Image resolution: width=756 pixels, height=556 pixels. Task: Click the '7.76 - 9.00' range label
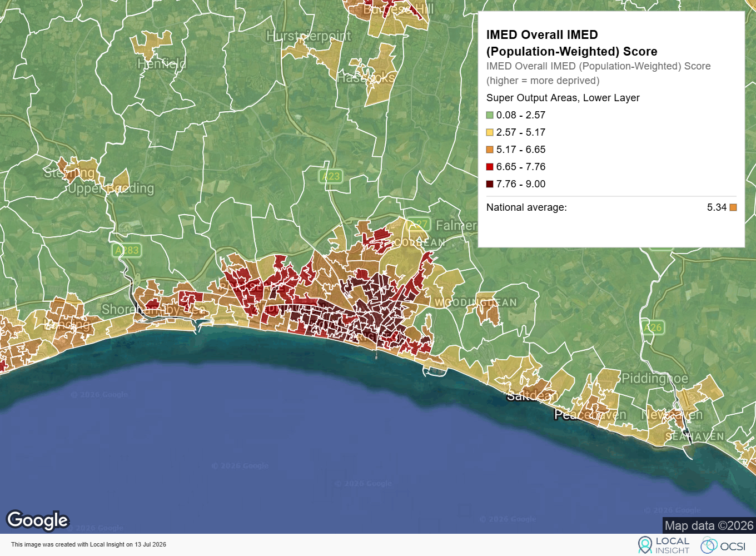coord(521,184)
